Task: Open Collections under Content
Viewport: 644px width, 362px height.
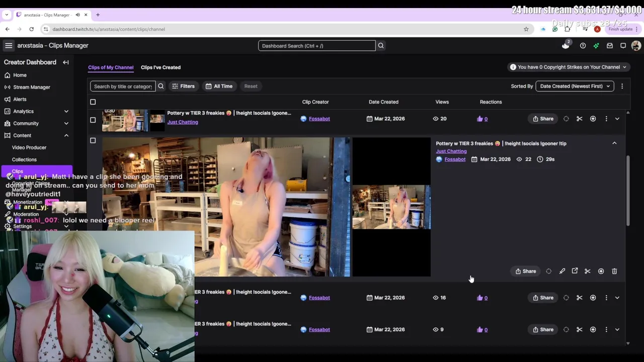Action: coord(24,159)
